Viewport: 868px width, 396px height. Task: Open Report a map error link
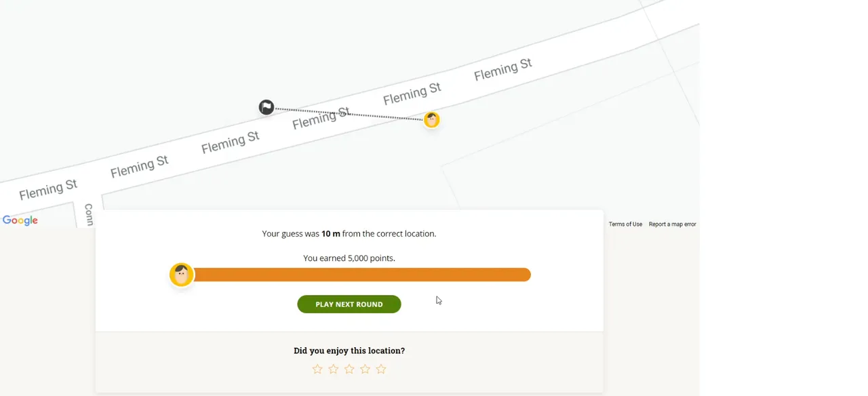click(672, 224)
